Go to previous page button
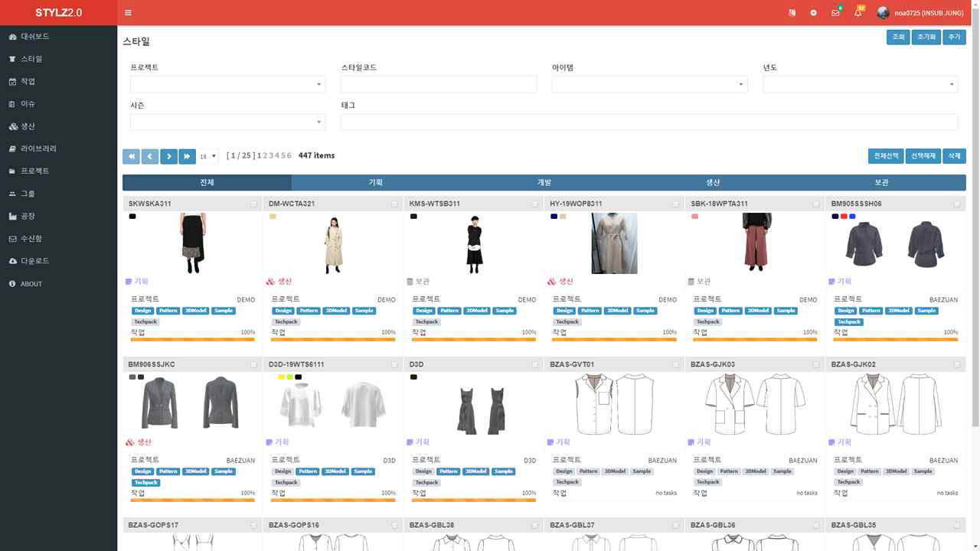This screenshot has width=980, height=551. coord(150,156)
